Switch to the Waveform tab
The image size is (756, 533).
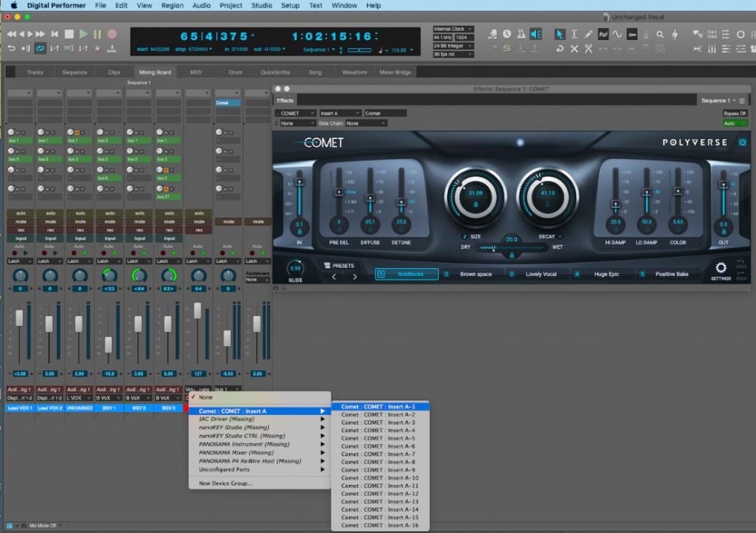354,72
